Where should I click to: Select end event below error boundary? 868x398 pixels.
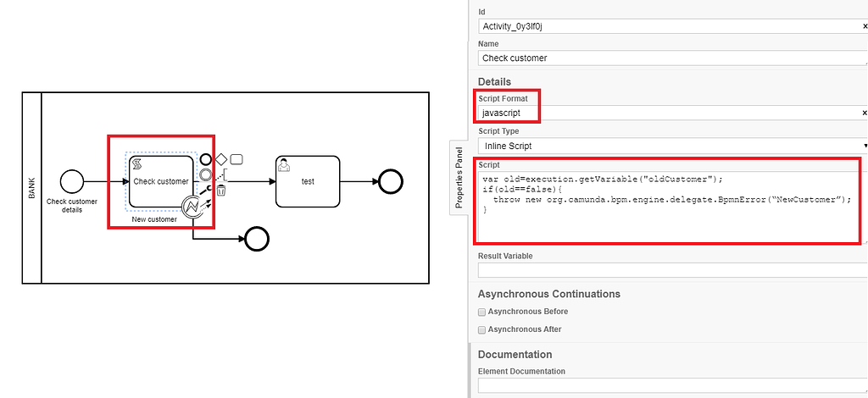(257, 239)
